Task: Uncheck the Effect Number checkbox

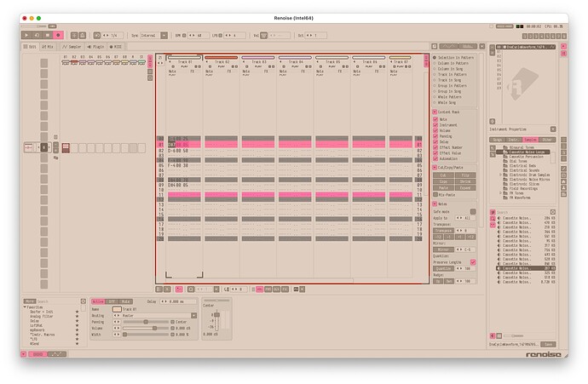Action: 435,147
